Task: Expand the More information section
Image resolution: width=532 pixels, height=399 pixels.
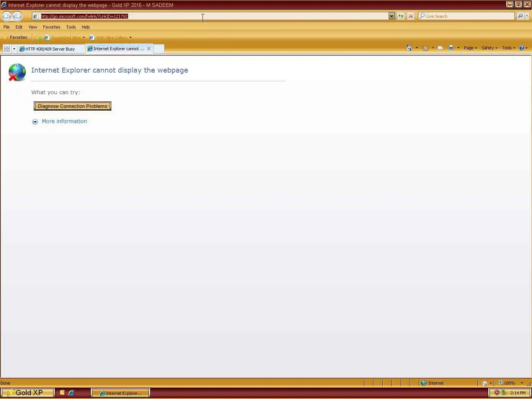Action: tap(60, 121)
